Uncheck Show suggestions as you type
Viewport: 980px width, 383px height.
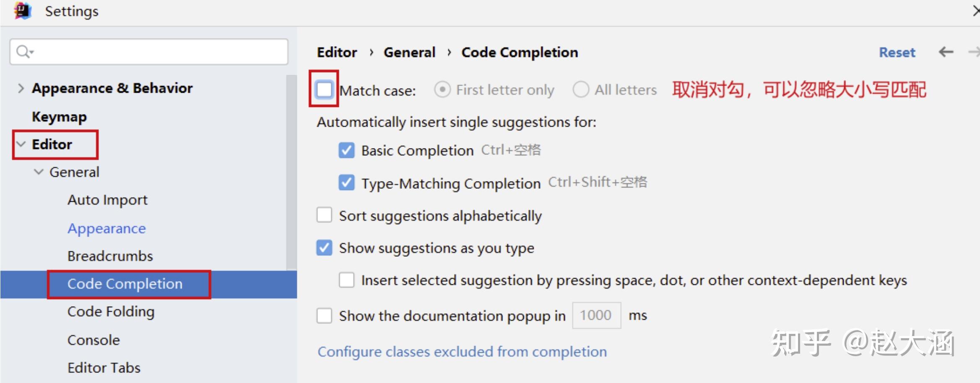click(x=324, y=248)
